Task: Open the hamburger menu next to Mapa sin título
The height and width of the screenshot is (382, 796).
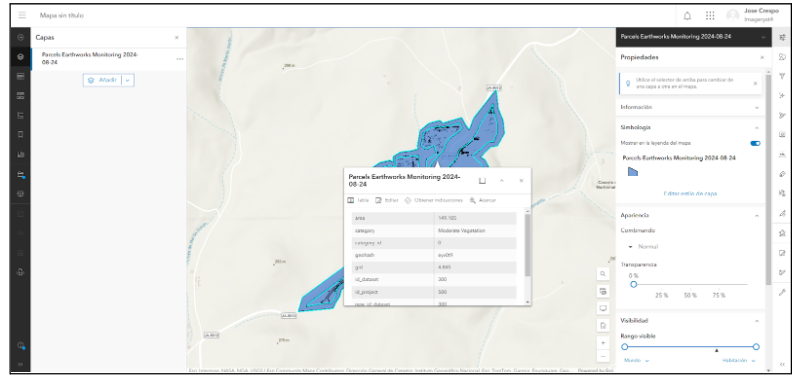Action: point(22,15)
